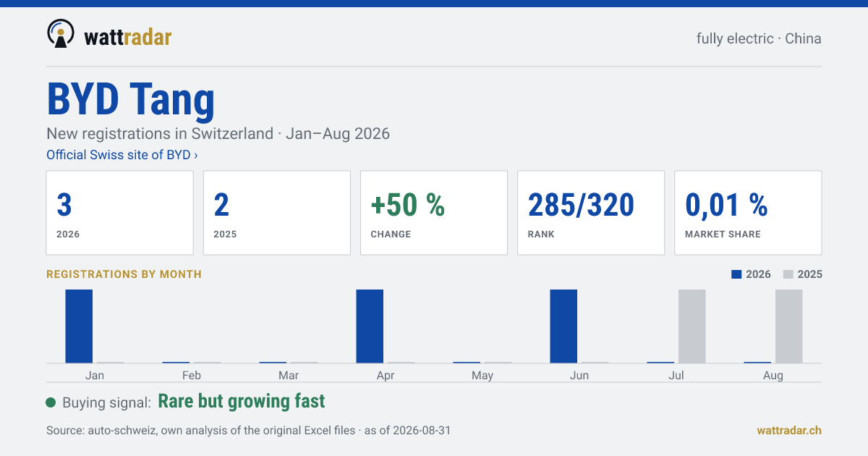The width and height of the screenshot is (868, 456).
Task: Click "Rare but growing fast" signal text
Action: 242,401
